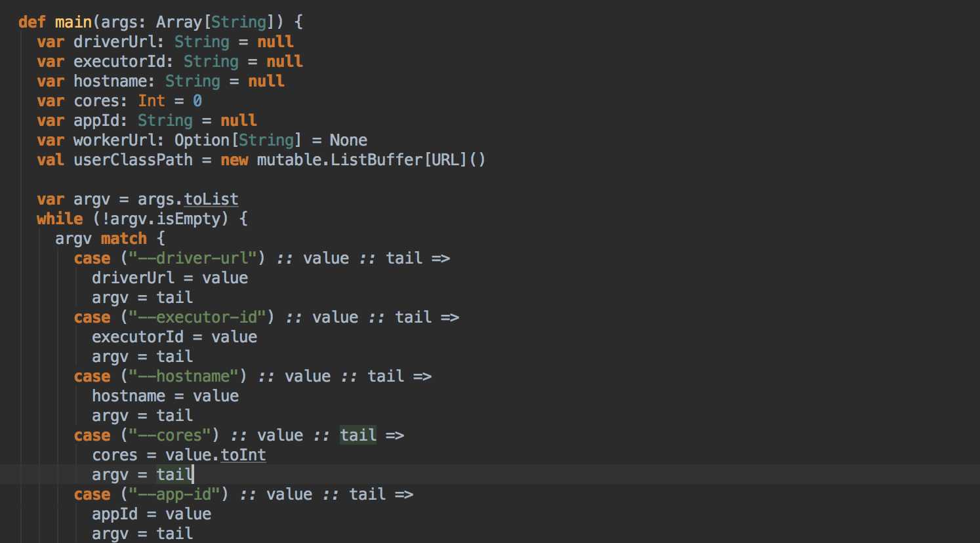Click 'executorId' in the 'executorId = value' line
The image size is (980, 543).
138,337
